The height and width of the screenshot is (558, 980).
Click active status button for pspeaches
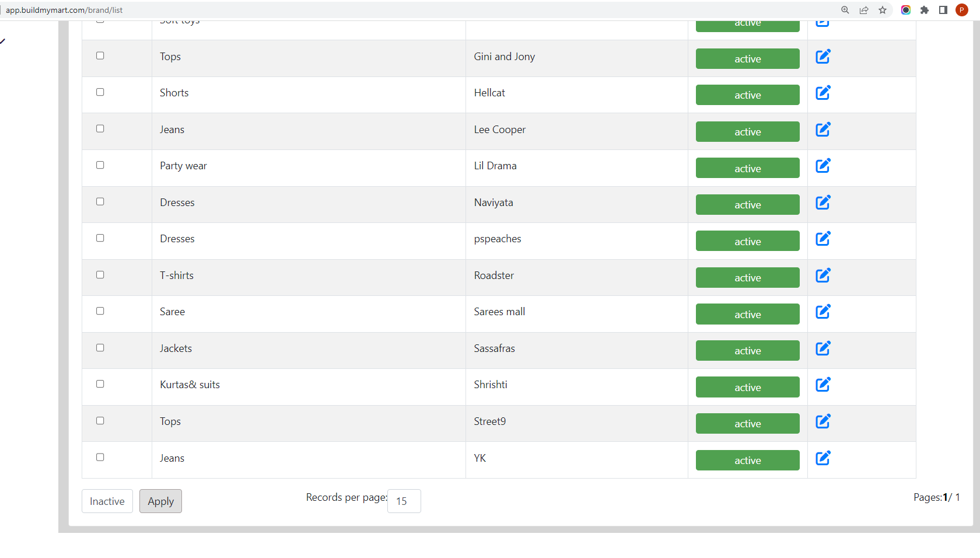748,241
